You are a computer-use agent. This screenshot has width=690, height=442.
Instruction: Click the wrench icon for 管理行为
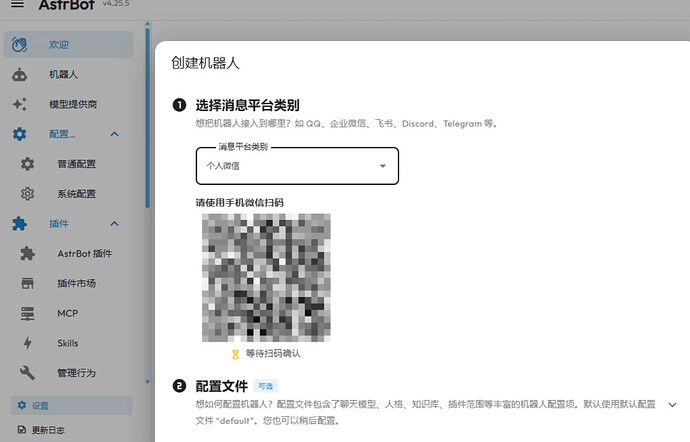click(x=27, y=373)
